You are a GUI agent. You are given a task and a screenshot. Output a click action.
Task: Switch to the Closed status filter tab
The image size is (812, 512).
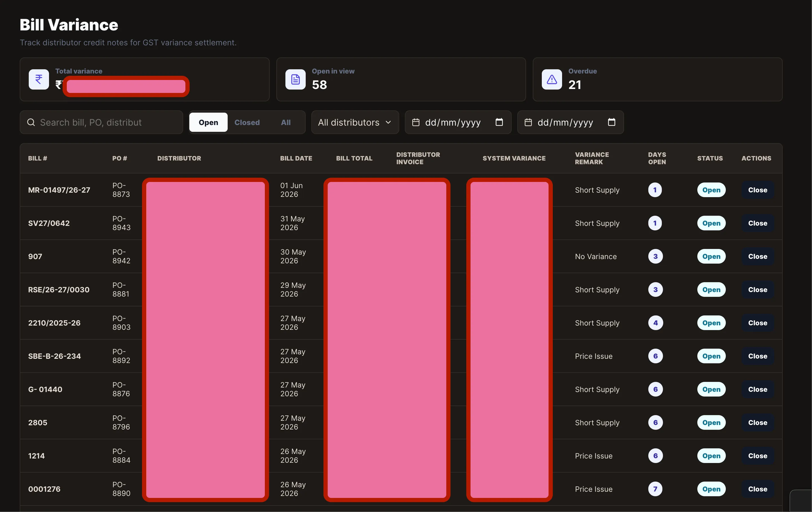click(247, 122)
